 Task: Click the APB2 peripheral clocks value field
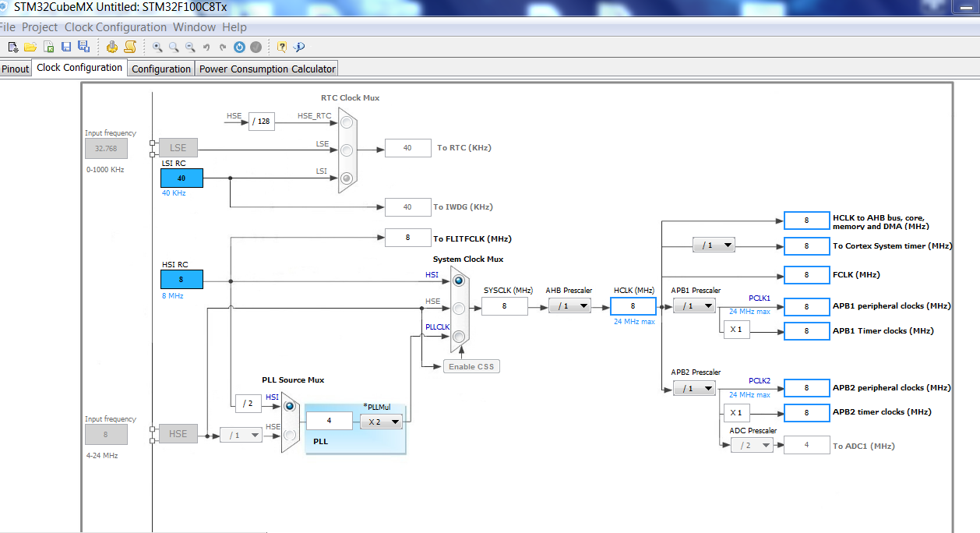[807, 387]
